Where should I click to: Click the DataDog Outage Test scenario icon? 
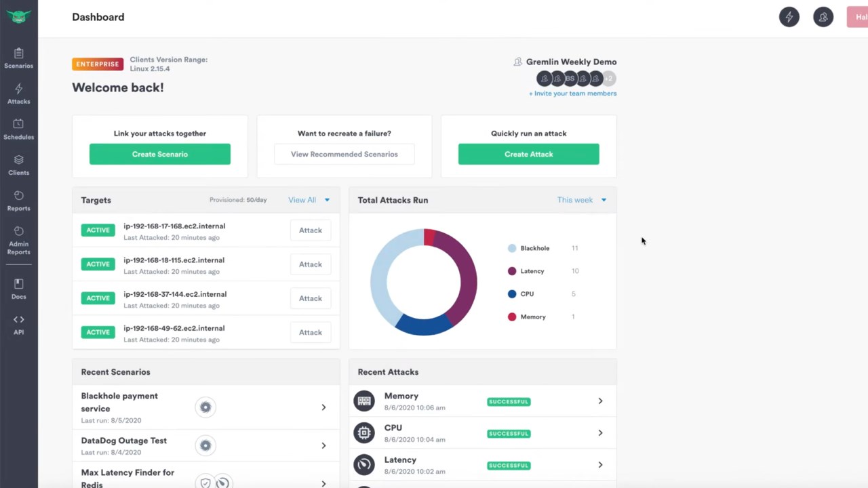tap(205, 445)
